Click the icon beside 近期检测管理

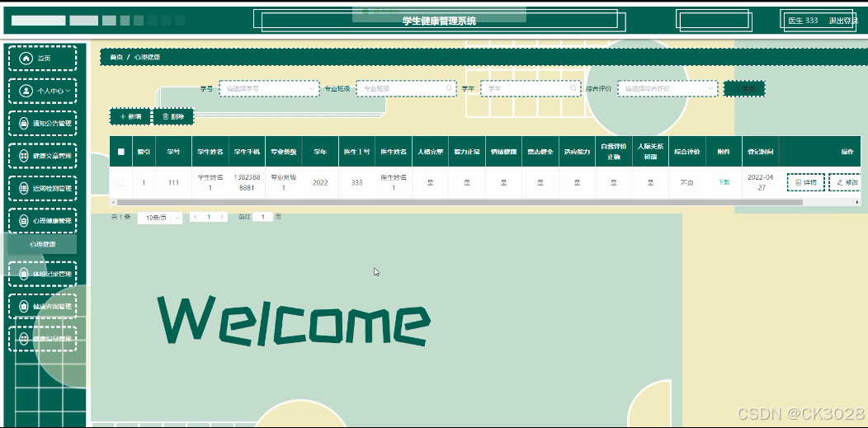click(23, 188)
